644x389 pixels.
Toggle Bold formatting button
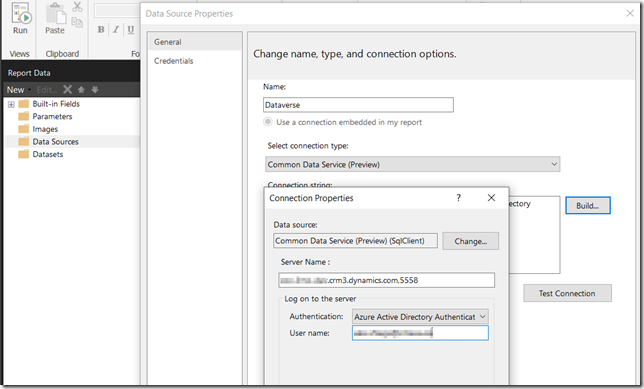[101, 30]
